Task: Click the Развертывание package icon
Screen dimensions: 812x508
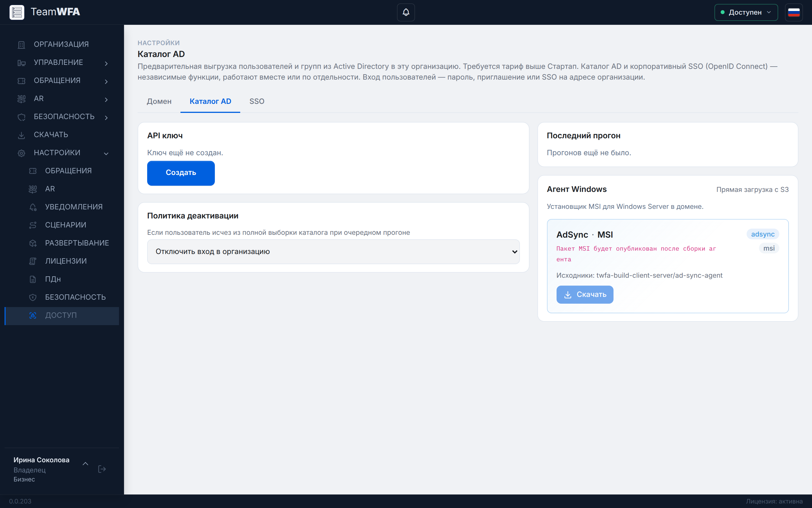Action: click(x=33, y=243)
